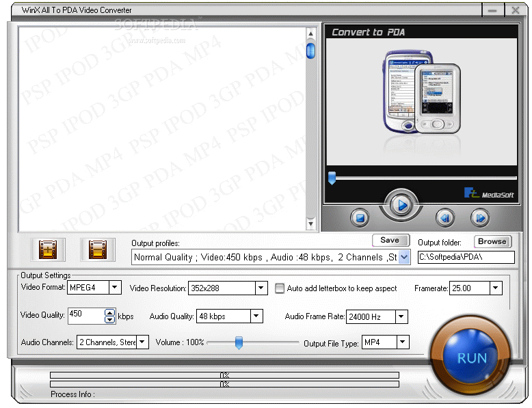Click the preview seek slider handle
Viewport: 532px width, 408px height.
[x=332, y=178]
